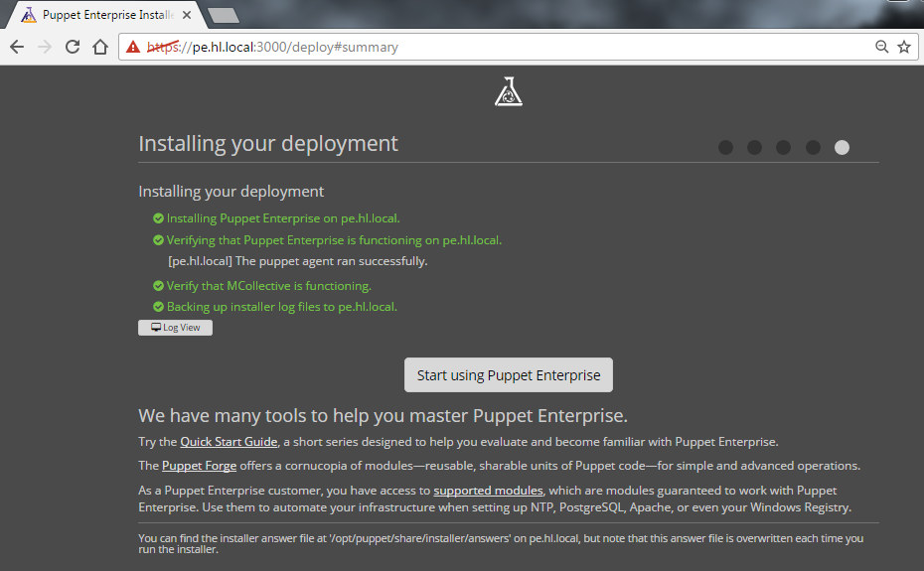The image size is (924, 571).
Task: Click green check beside Verify that MCollective
Action: click(158, 286)
